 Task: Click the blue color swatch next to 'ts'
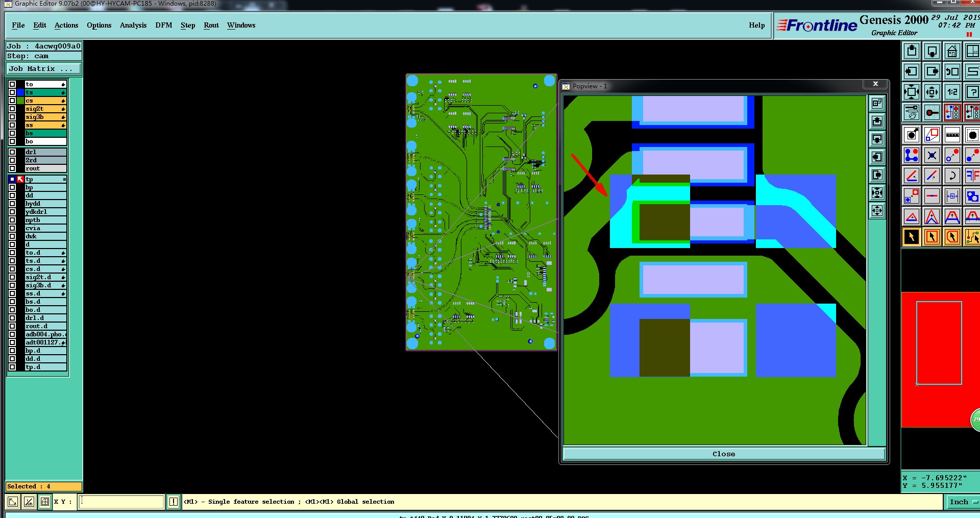tap(20, 92)
